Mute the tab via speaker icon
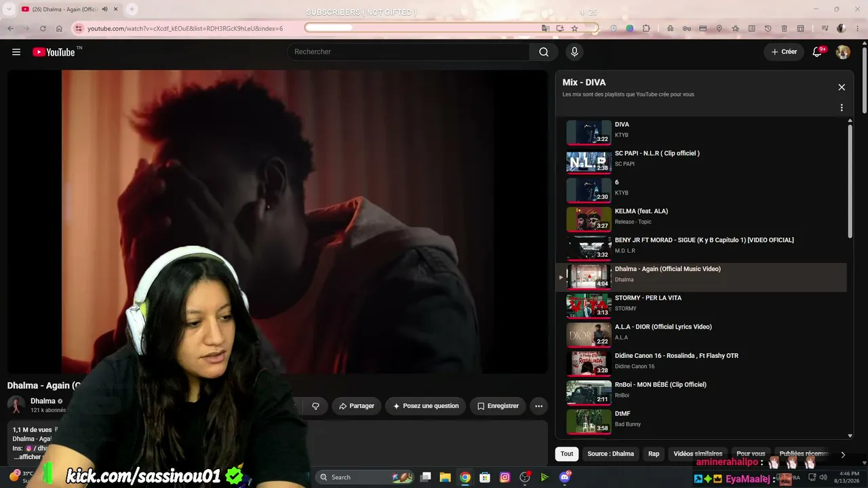 [104, 9]
